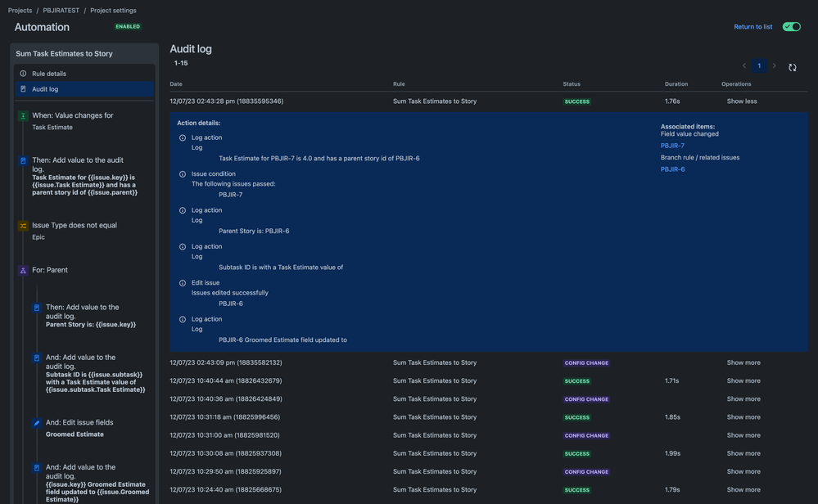
Task: Click the 1.99s duration value
Action: [x=672, y=453]
